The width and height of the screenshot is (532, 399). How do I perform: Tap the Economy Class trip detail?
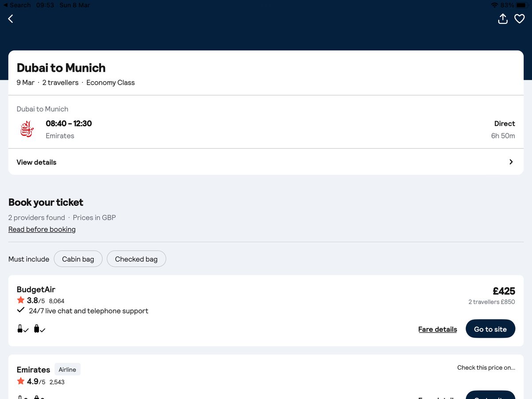click(x=110, y=82)
